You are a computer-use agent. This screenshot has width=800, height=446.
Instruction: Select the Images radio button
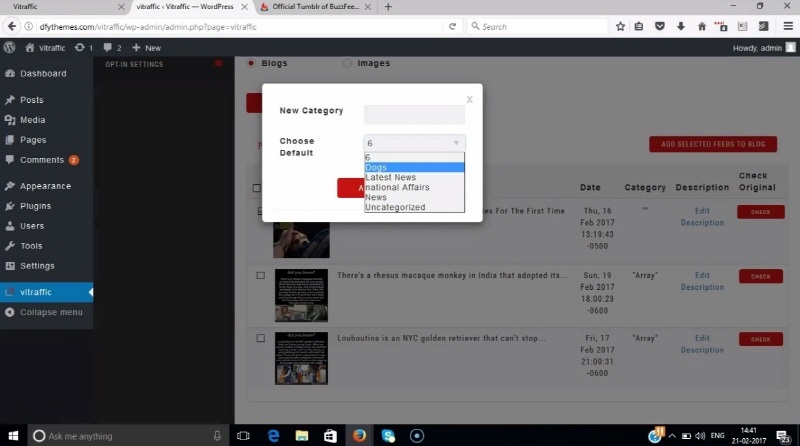tap(347, 63)
